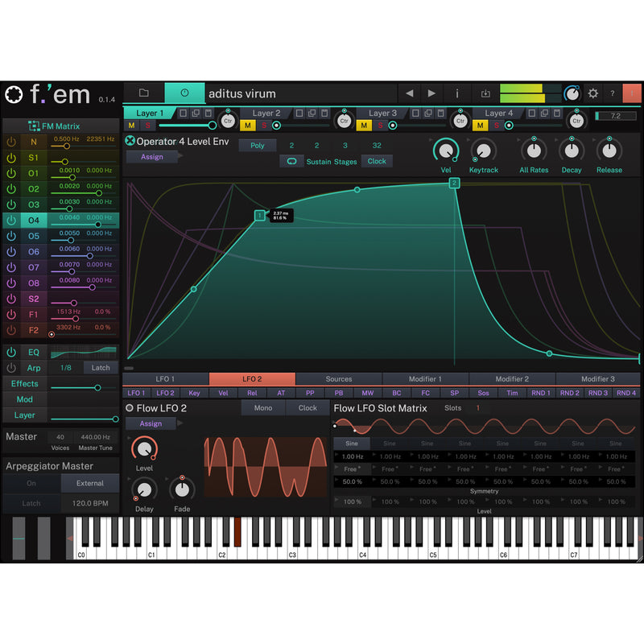This screenshot has height=644, width=644.
Task: Click the save preset download icon
Action: (x=485, y=93)
